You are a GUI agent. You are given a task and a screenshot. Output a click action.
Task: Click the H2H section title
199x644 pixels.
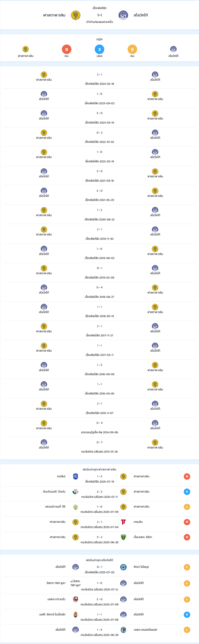tap(99, 40)
